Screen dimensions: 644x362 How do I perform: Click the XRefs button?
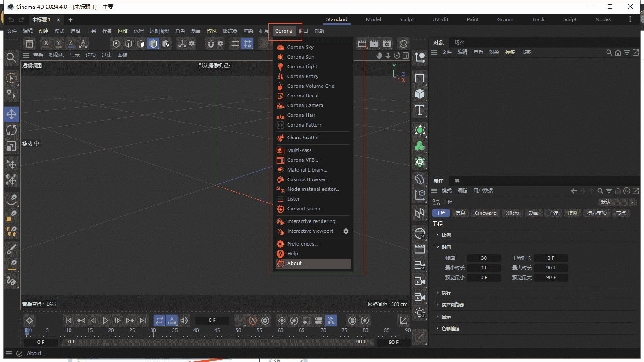512,213
